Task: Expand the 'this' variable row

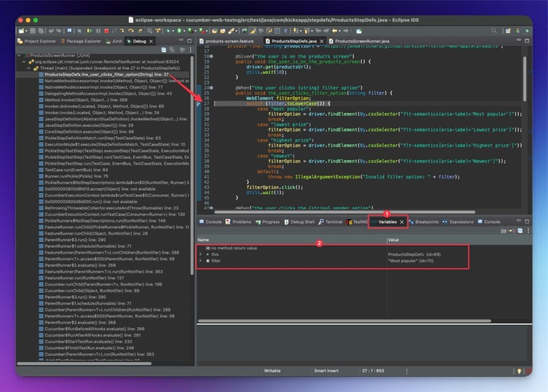Action: [x=200, y=255]
